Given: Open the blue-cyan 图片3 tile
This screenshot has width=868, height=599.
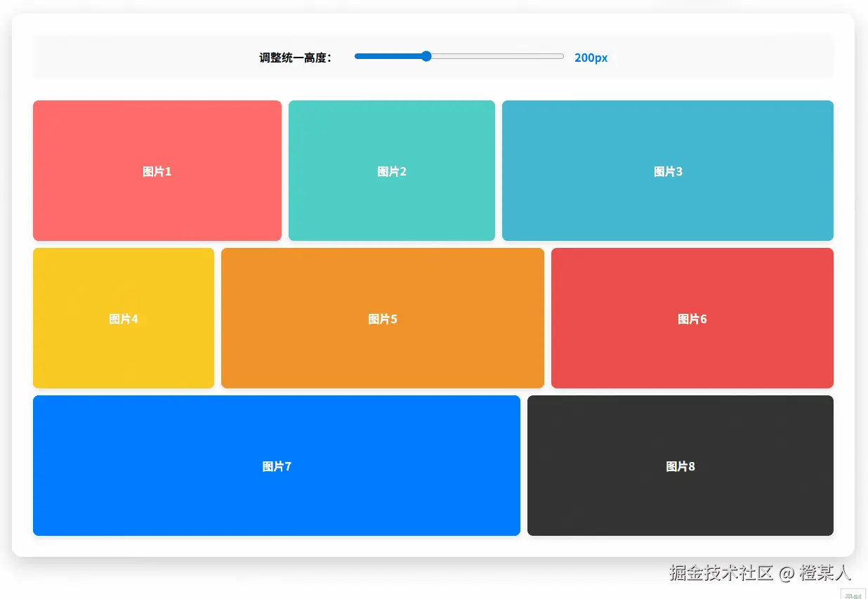Looking at the screenshot, I should coord(668,171).
